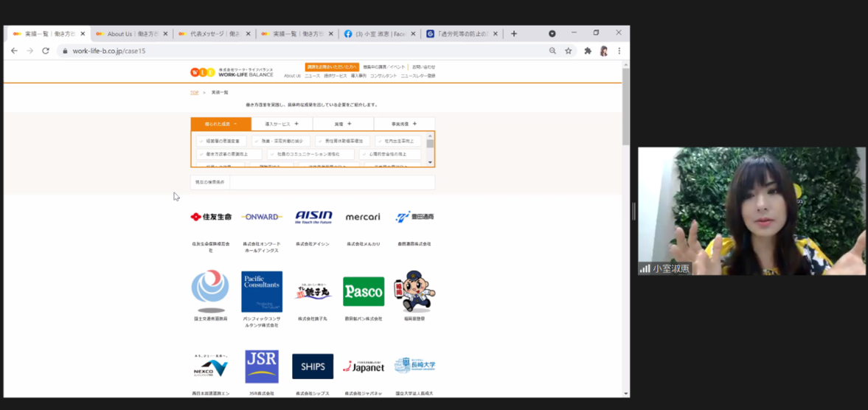Open the 豊田通商 logo
This screenshot has width=868, height=410.
415,217
